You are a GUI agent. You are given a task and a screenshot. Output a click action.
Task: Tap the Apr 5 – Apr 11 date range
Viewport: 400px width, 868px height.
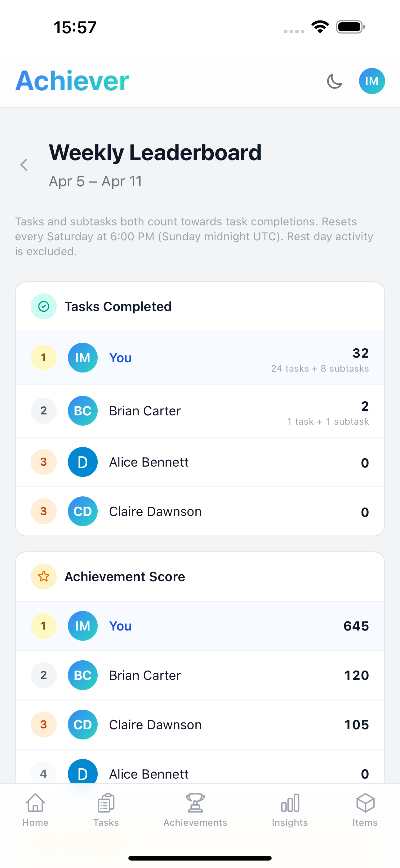(x=95, y=181)
